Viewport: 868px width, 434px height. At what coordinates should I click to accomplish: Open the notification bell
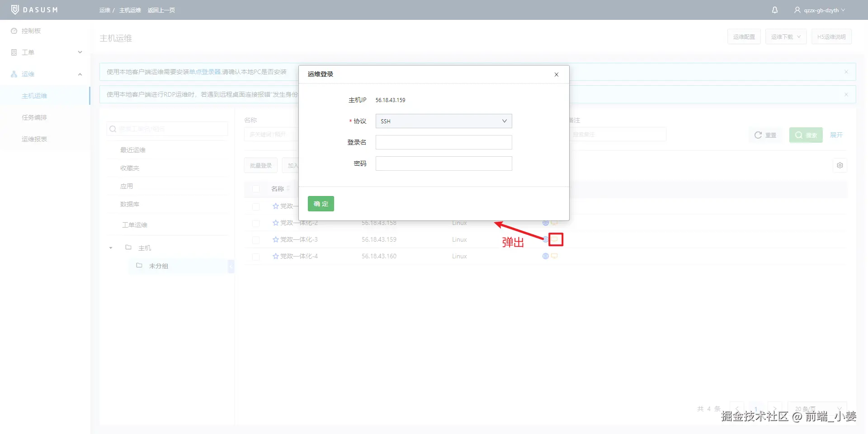coord(775,10)
